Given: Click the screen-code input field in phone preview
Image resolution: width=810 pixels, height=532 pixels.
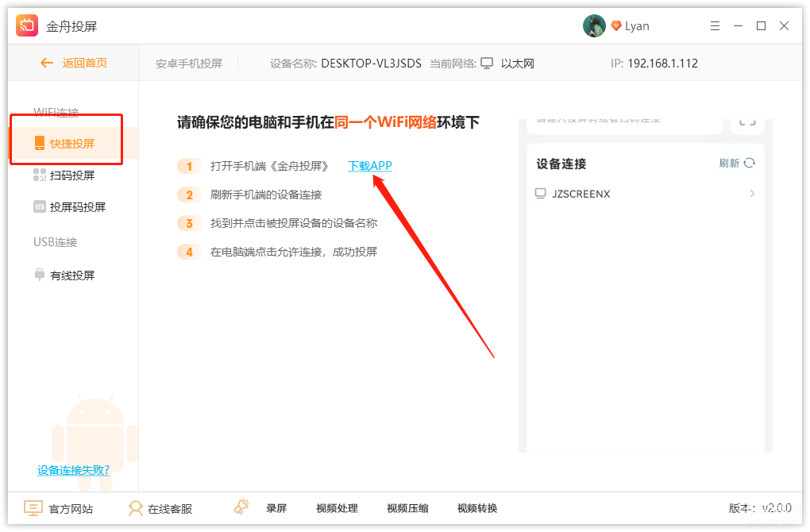Looking at the screenshot, I should tap(624, 125).
